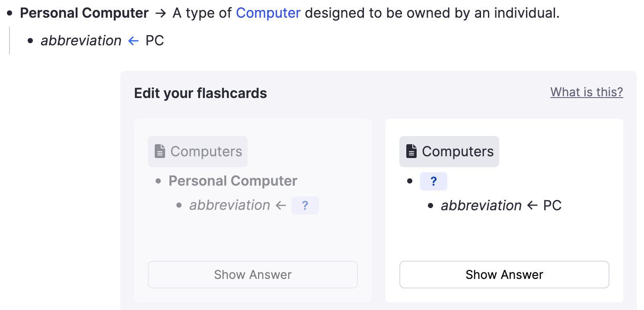644x310 pixels.
Task: Click the right arrow after Personal Computer
Action: pos(160,13)
